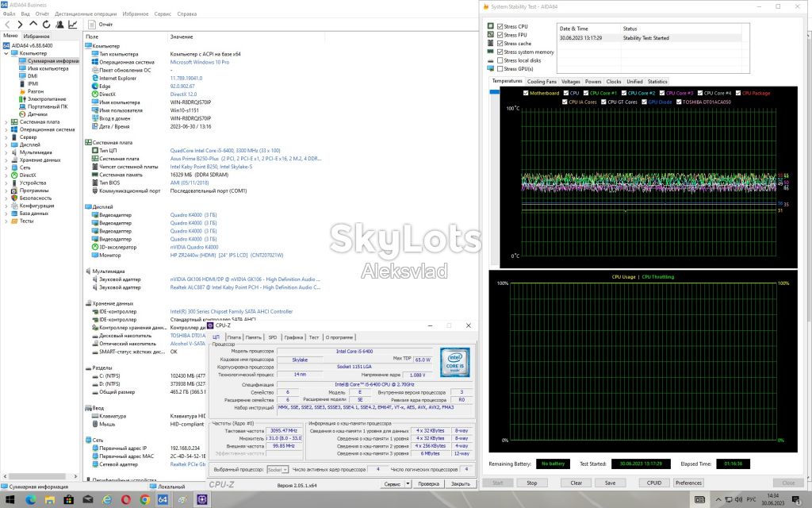Screen dimensions: 812x508
Task: Open the notification center icon
Action: 796,500
